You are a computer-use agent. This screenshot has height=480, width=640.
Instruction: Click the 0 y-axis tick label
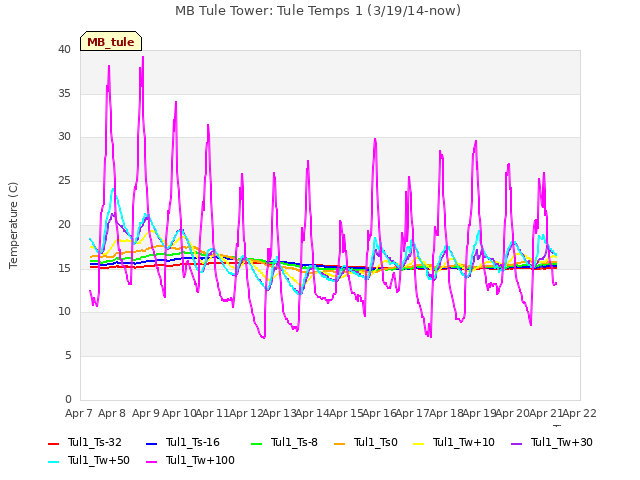tap(68, 399)
